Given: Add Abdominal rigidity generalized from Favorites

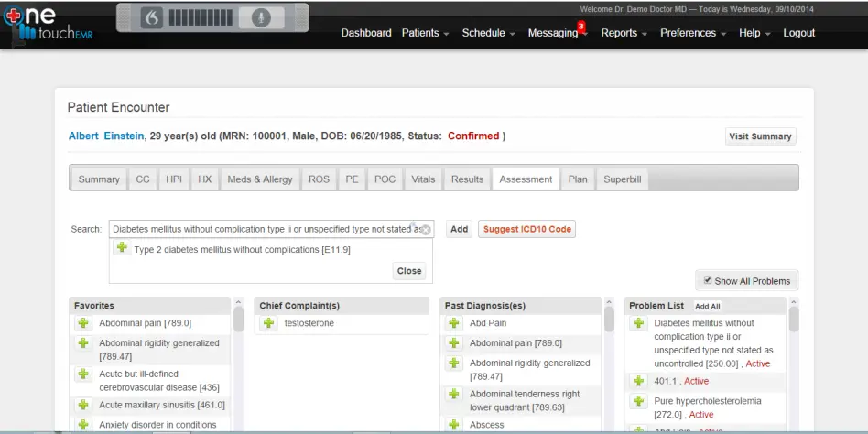Looking at the screenshot, I should (x=83, y=343).
